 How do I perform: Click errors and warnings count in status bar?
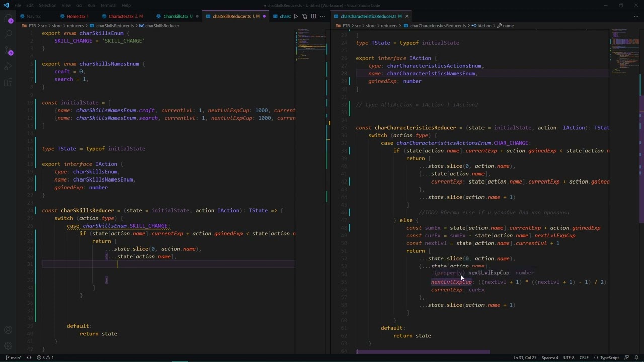point(45,358)
